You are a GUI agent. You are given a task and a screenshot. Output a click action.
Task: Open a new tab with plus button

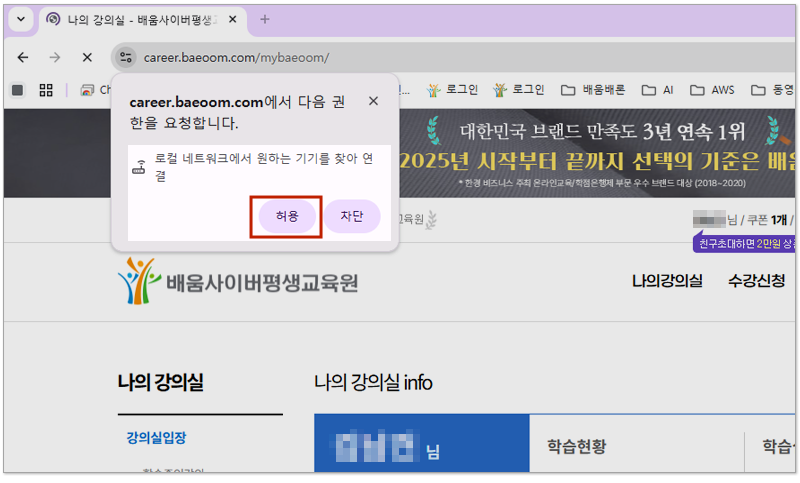(265, 19)
